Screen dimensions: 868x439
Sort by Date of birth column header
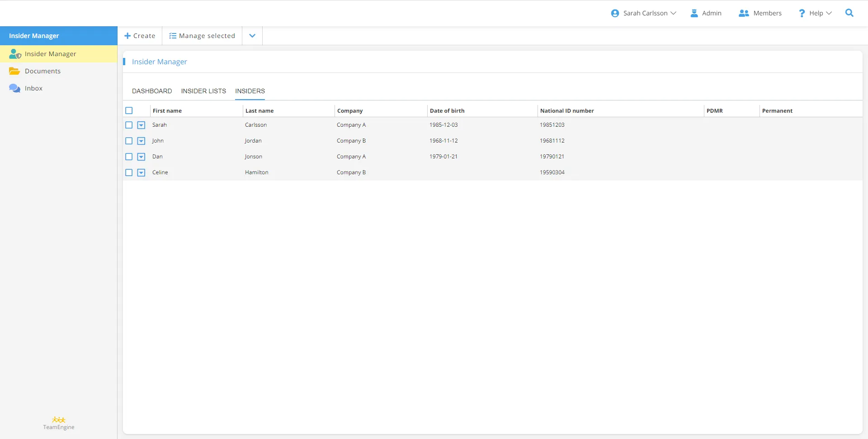(447, 110)
